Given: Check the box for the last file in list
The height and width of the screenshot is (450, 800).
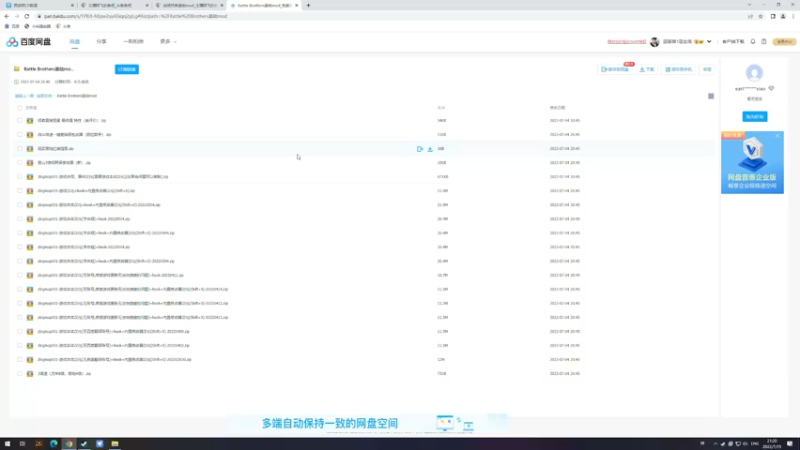Looking at the screenshot, I should point(20,374).
